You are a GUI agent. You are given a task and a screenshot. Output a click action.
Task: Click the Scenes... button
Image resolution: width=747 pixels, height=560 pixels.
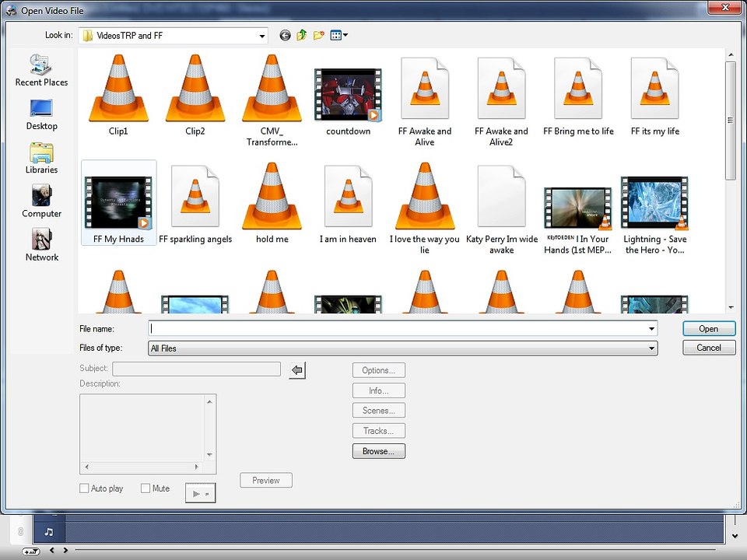pyautogui.click(x=379, y=411)
